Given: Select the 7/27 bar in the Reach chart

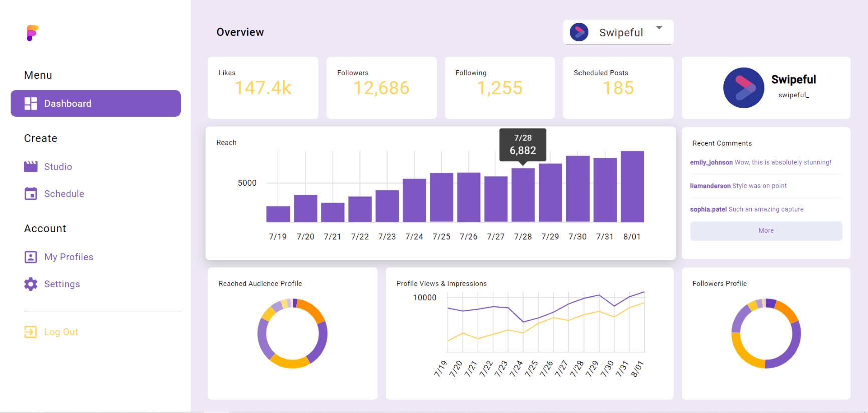Looking at the screenshot, I should pyautogui.click(x=496, y=199).
